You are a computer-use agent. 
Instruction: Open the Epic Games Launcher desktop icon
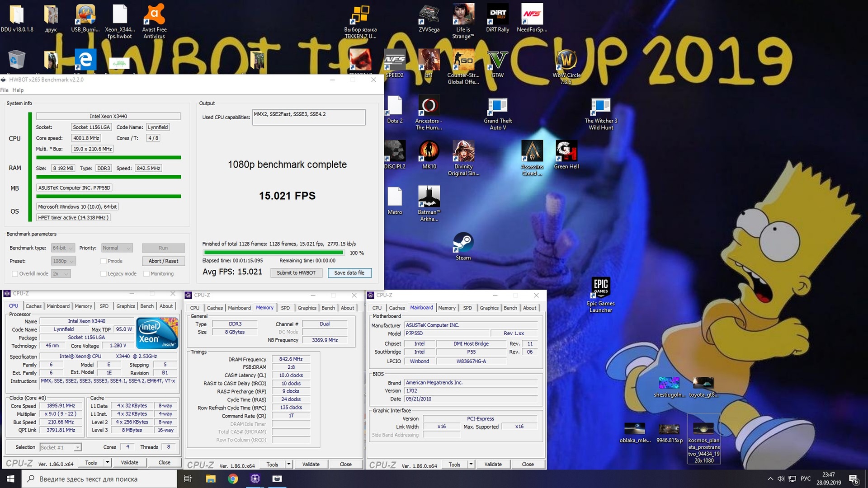click(x=600, y=295)
